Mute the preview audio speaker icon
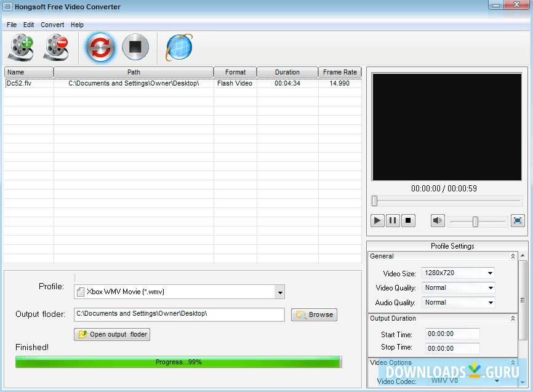The height and width of the screenshot is (392, 533). (438, 220)
